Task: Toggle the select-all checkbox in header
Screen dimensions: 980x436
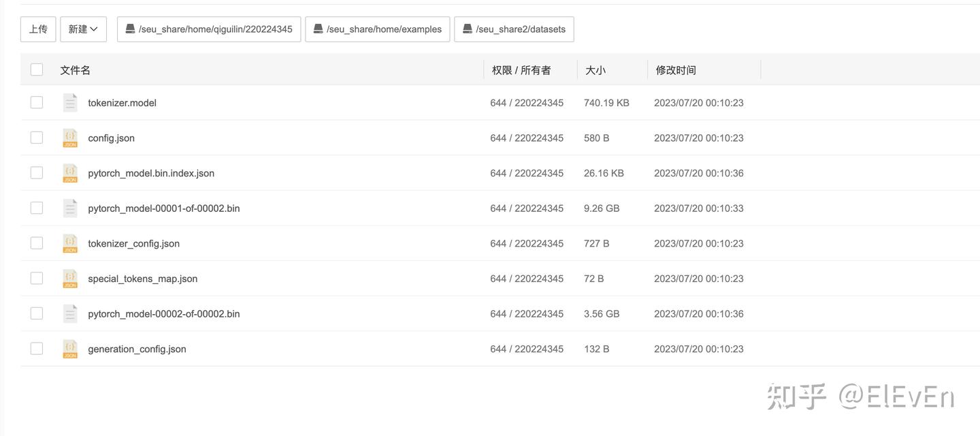Action: point(37,69)
